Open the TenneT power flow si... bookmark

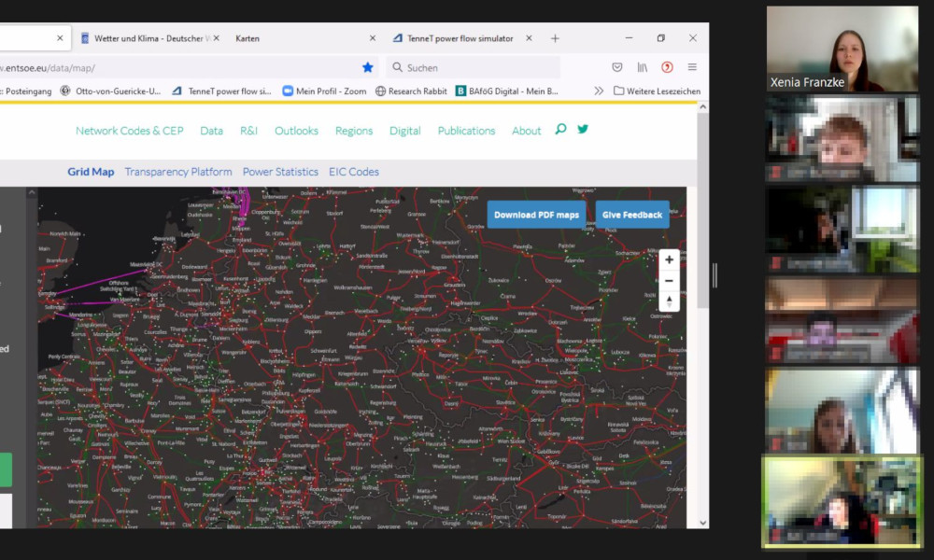221,91
